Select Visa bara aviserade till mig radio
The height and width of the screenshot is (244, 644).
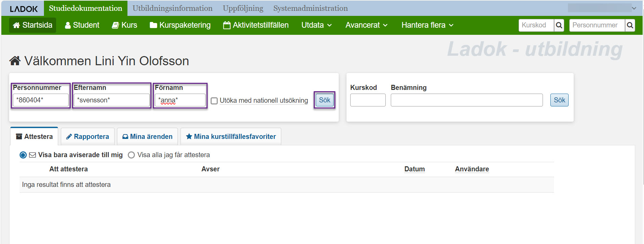coord(23,155)
